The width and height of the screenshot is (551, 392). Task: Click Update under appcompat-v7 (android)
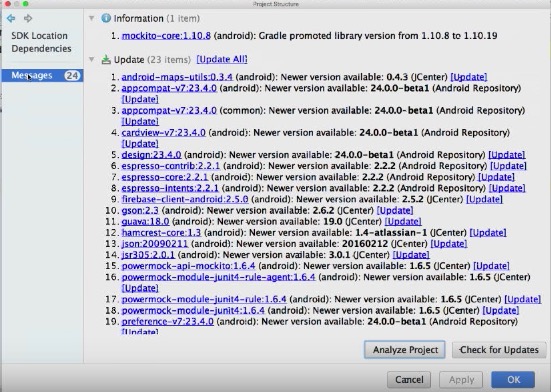point(140,99)
